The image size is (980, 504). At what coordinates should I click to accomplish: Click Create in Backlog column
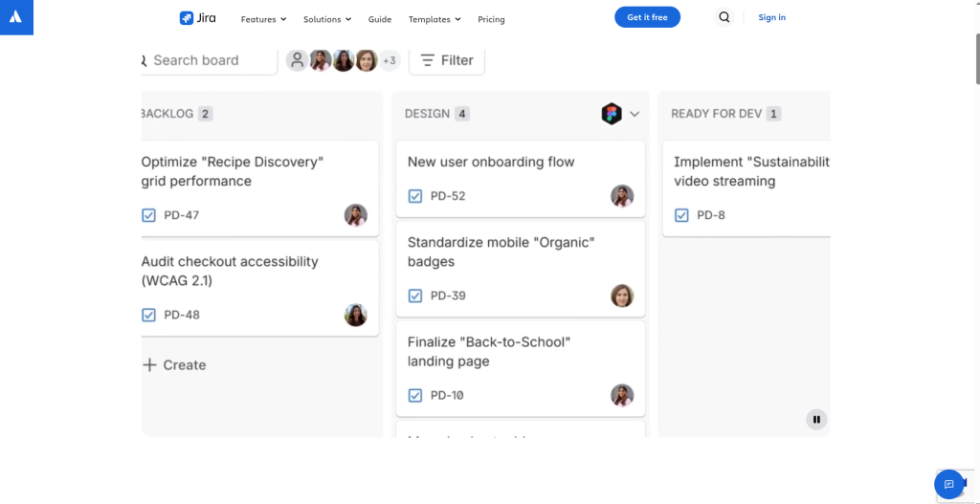(x=174, y=364)
